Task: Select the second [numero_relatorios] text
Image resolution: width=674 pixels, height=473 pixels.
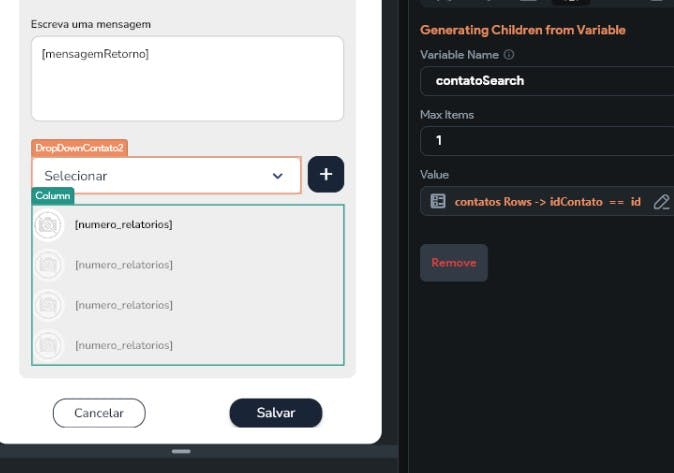Action: pos(123,265)
